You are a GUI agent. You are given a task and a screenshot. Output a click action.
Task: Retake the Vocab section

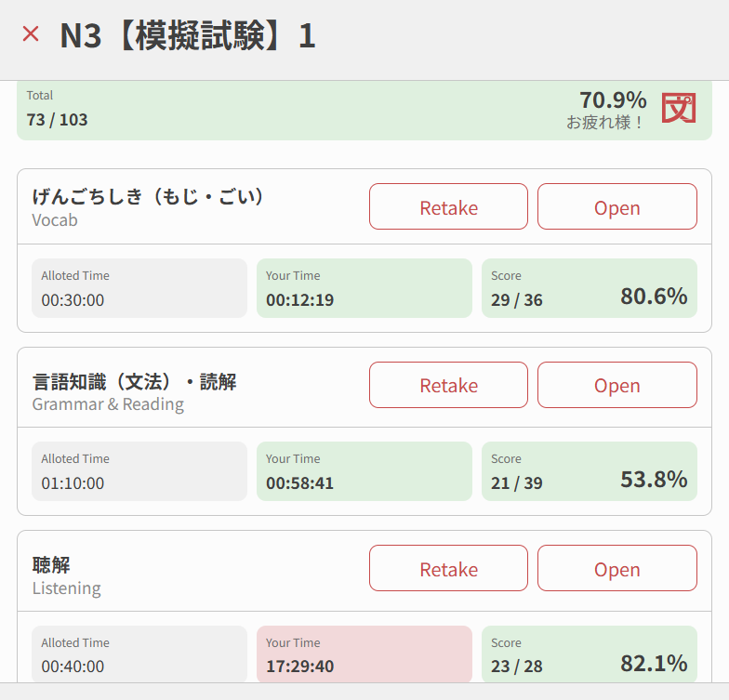(448, 206)
